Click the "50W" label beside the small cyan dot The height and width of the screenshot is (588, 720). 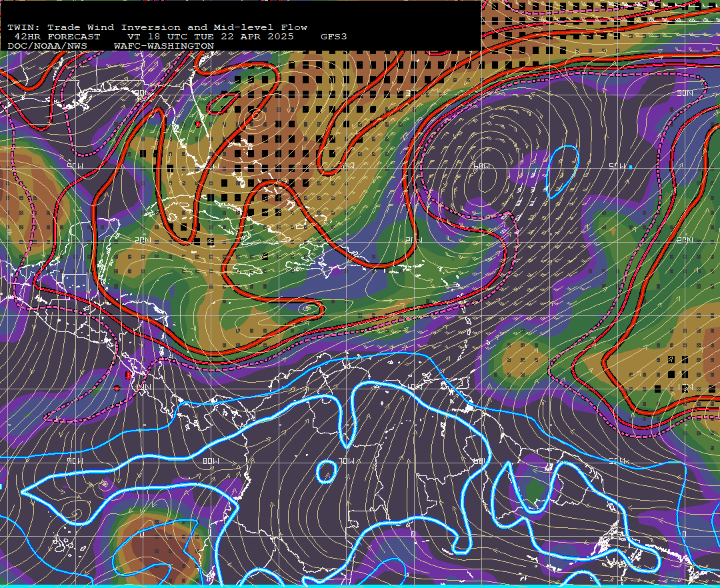pyautogui.click(x=617, y=167)
